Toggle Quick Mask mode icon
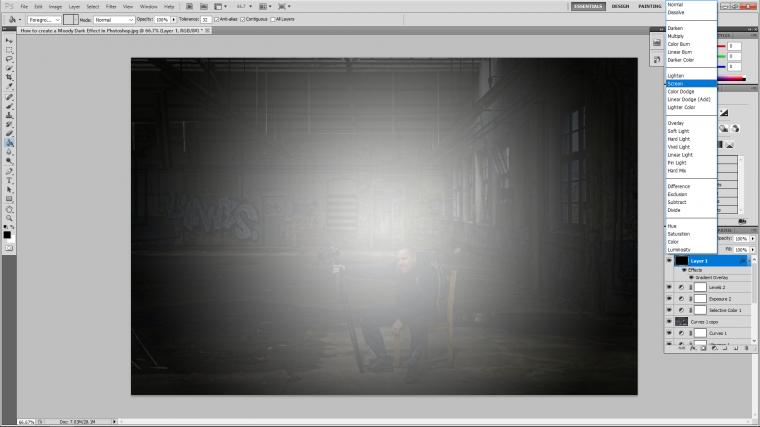 (x=9, y=248)
